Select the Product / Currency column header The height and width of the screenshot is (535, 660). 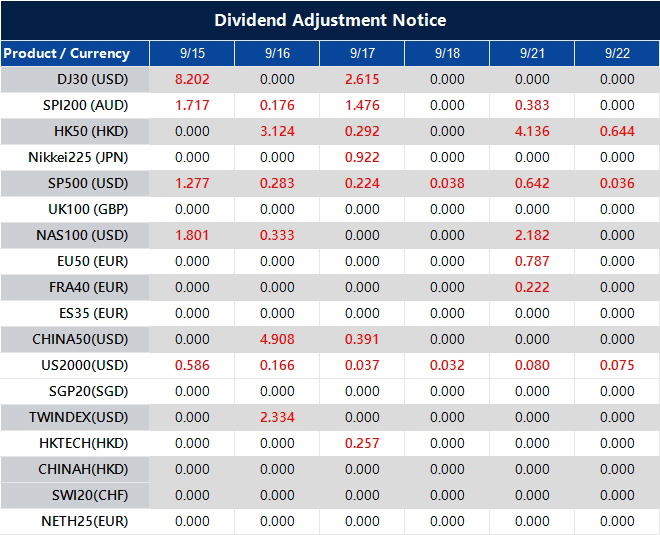tap(67, 53)
